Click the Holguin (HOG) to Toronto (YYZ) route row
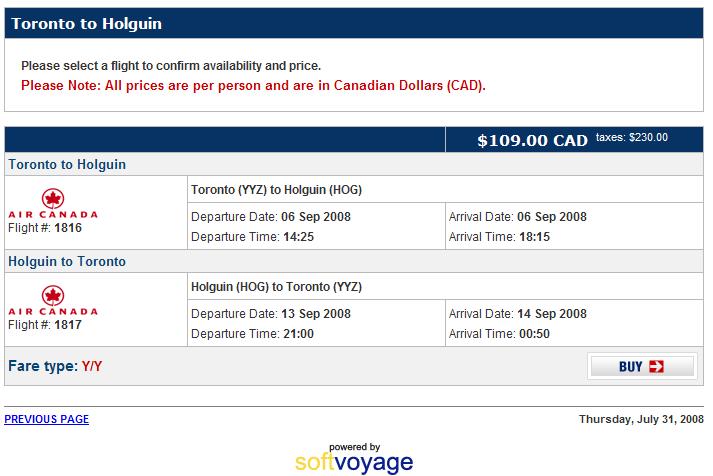The width and height of the screenshot is (713, 476). 445,286
